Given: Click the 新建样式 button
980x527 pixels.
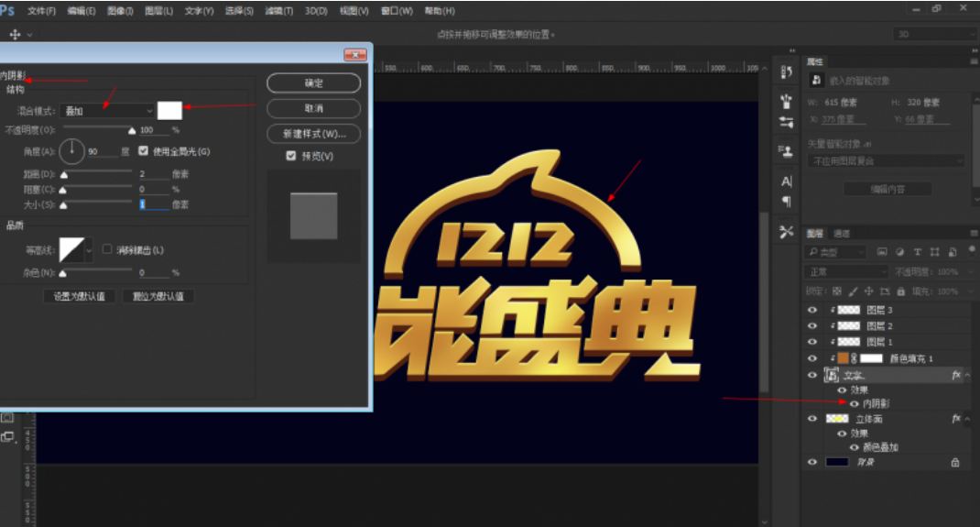Looking at the screenshot, I should pyautogui.click(x=314, y=134).
